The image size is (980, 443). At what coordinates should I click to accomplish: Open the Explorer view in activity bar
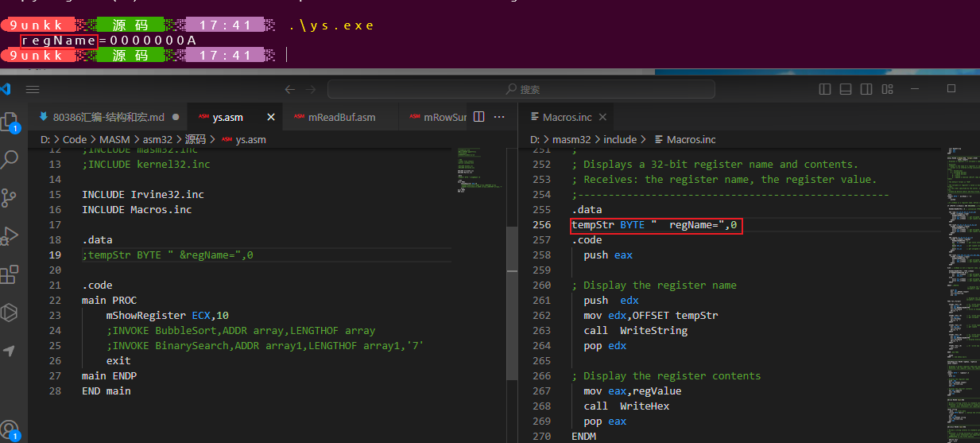tap(10, 122)
